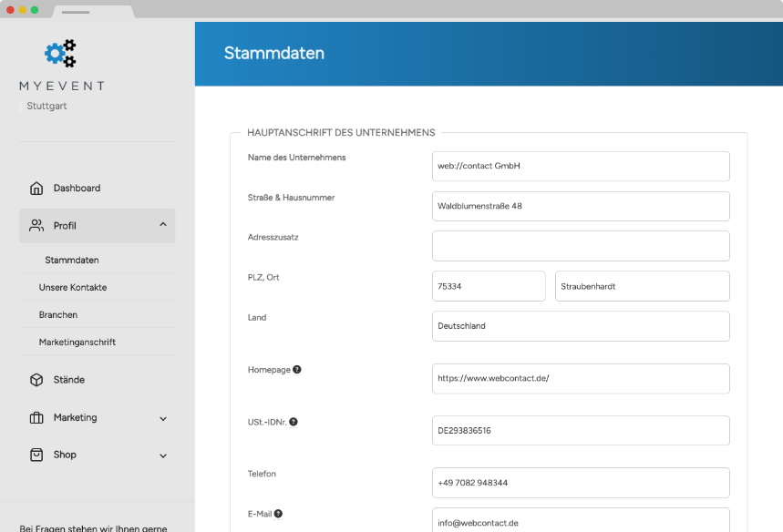This screenshot has width=783, height=532.
Task: Click the MyEvent gears logo
Action: [60, 54]
